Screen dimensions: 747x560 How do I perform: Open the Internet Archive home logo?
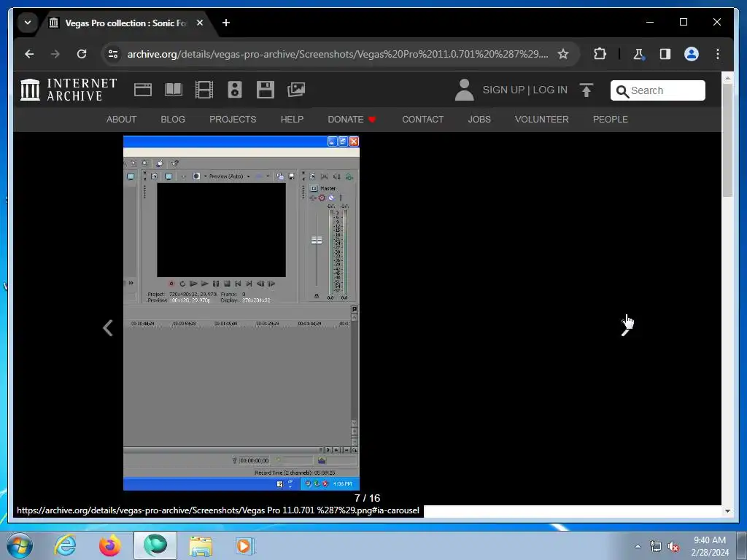coord(69,90)
